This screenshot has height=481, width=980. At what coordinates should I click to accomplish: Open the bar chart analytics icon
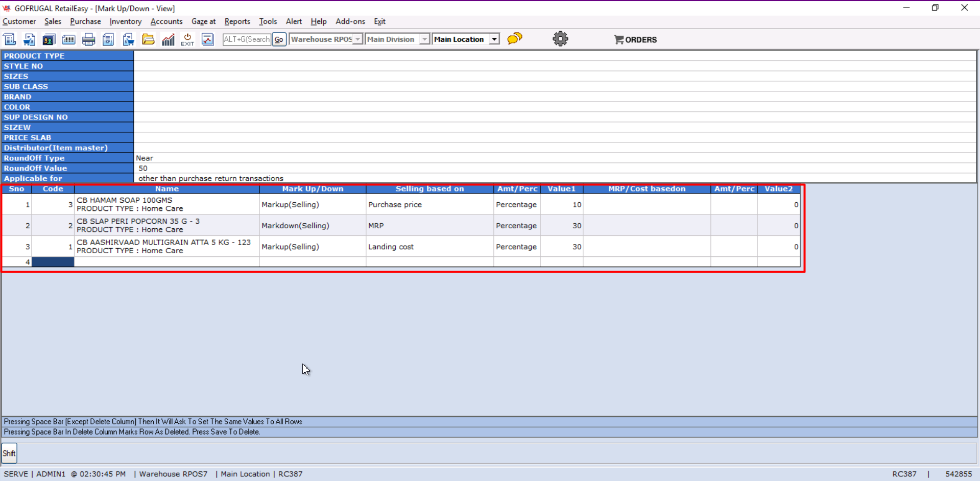coord(168,39)
